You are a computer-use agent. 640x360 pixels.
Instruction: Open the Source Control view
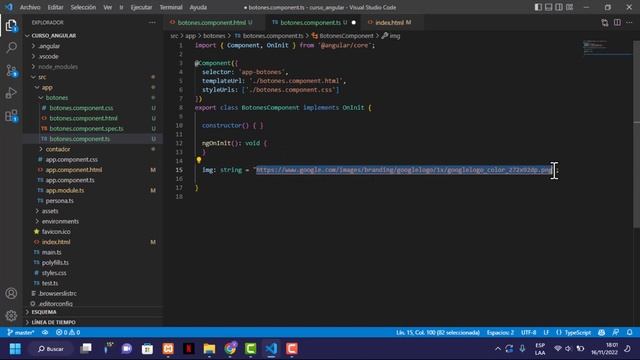(x=11, y=71)
